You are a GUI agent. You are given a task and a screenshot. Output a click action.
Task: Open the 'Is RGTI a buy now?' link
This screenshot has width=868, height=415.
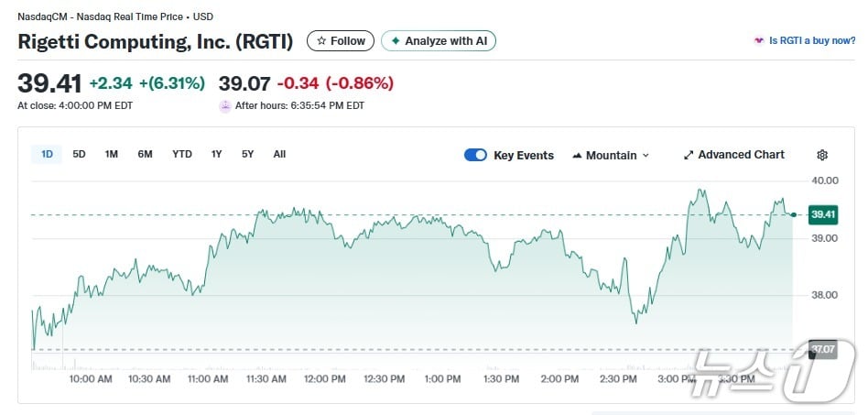(x=812, y=41)
